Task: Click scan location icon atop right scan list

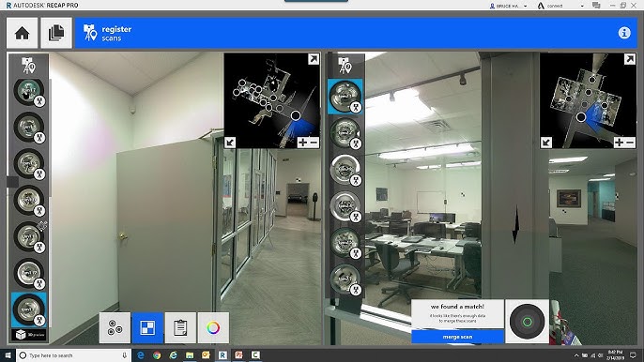Action: tap(345, 66)
